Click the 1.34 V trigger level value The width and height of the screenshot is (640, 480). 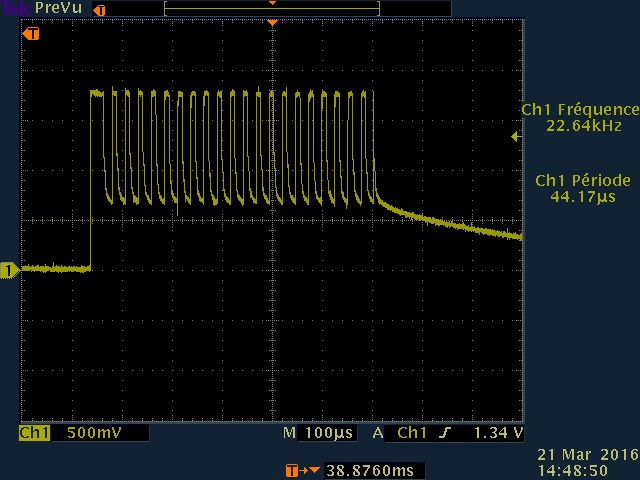click(498, 433)
